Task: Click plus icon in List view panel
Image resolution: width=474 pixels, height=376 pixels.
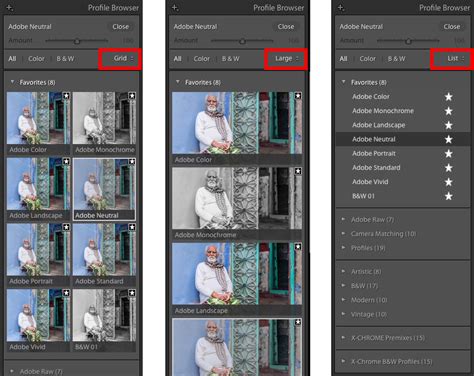Action: click(341, 8)
